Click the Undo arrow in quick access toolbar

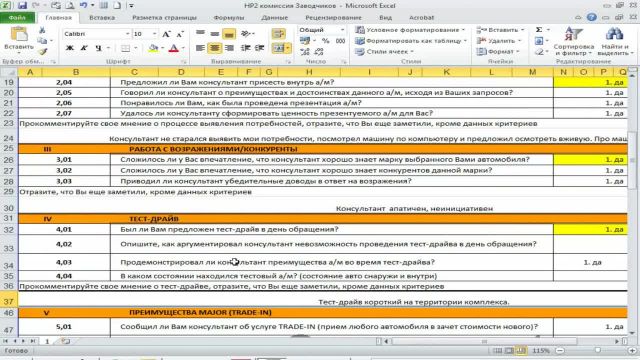coord(83,6)
